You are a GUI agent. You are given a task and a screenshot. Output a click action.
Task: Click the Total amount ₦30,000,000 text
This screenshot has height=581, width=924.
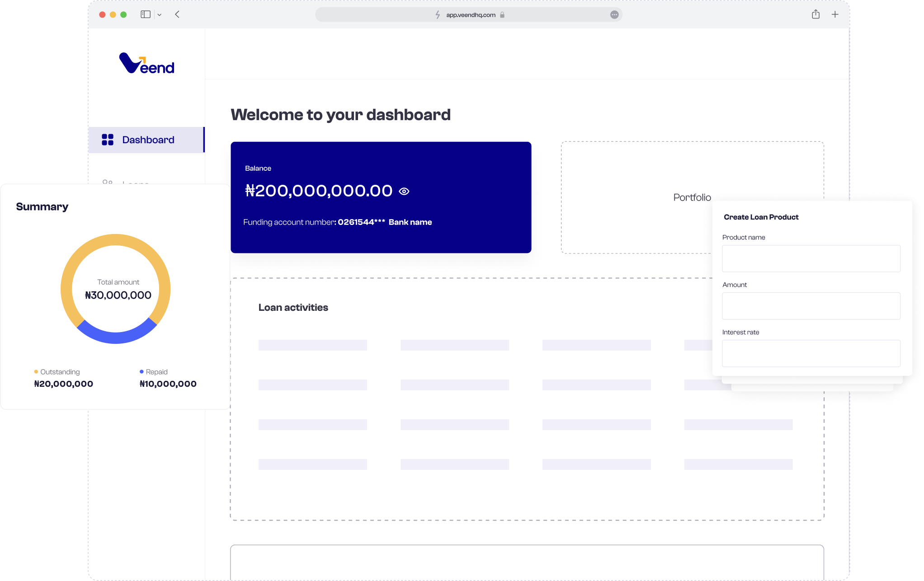(x=118, y=290)
